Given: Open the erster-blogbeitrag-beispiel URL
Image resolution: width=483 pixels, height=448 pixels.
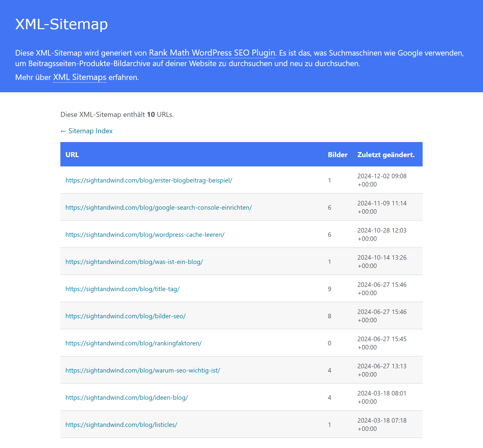Looking at the screenshot, I should tap(149, 180).
